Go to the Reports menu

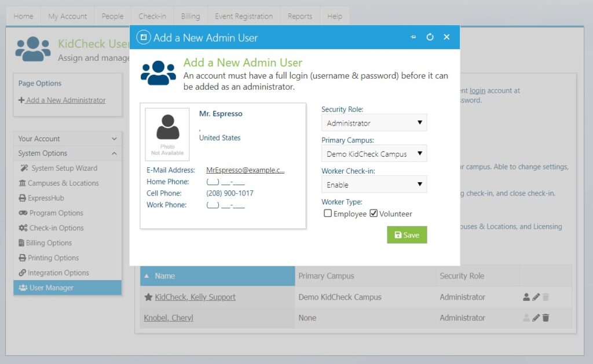(x=300, y=16)
